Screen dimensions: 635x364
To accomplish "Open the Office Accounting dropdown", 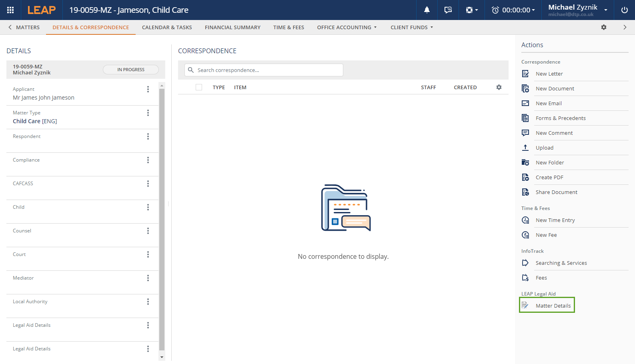I will [x=347, y=27].
